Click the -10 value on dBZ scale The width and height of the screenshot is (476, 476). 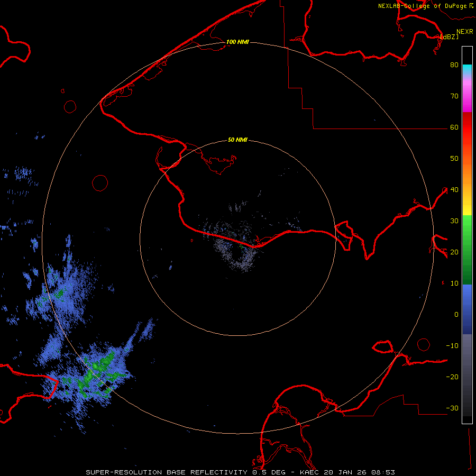tap(452, 346)
